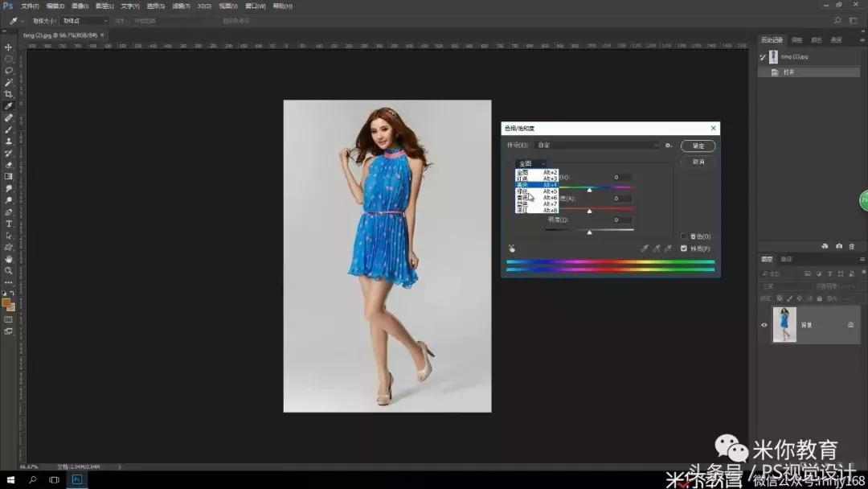Click the on-image adjustment hand icon in dialog
This screenshot has width=868, height=489.
tap(511, 249)
